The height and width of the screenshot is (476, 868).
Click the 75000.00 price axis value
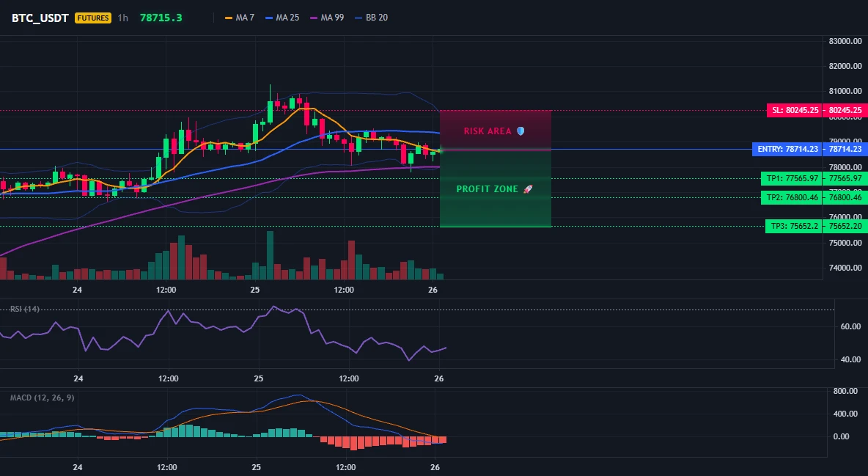pos(845,243)
